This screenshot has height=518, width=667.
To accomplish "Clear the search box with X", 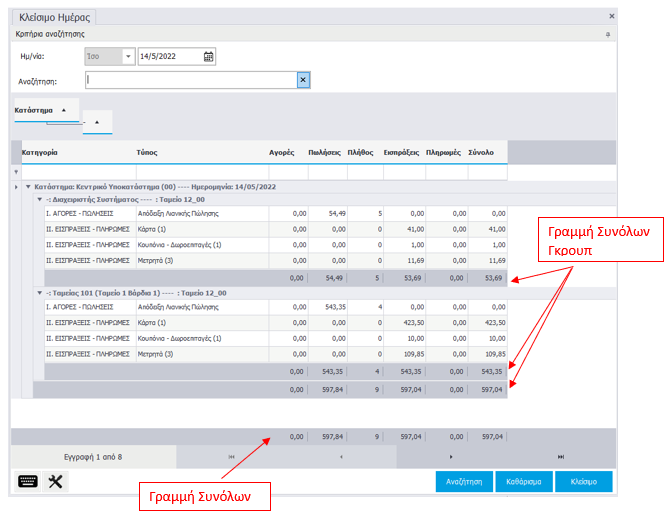I will pyautogui.click(x=303, y=81).
